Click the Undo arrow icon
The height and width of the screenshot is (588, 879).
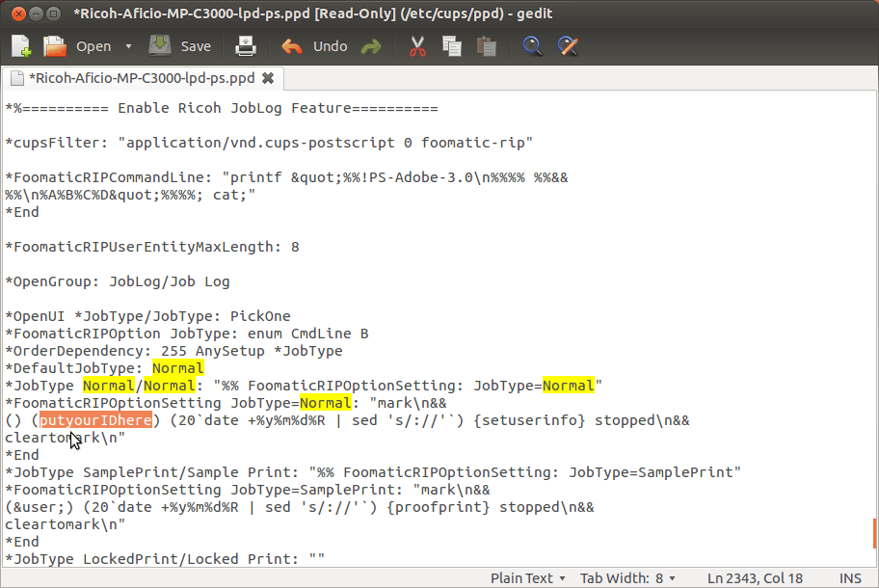point(291,46)
